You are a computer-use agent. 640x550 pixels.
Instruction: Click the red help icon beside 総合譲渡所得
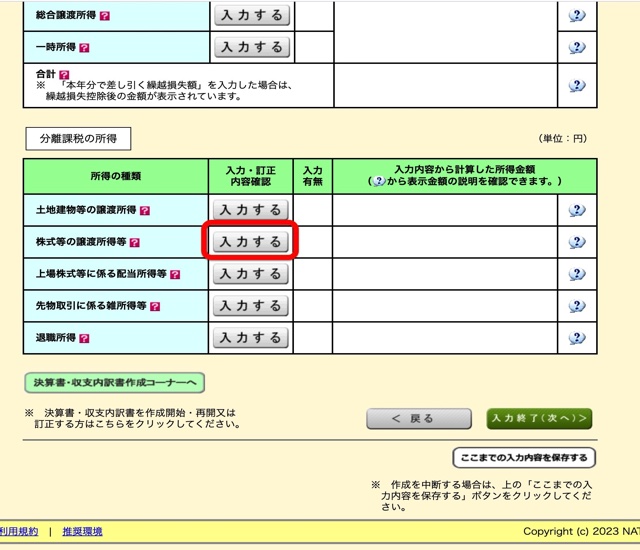106,17
